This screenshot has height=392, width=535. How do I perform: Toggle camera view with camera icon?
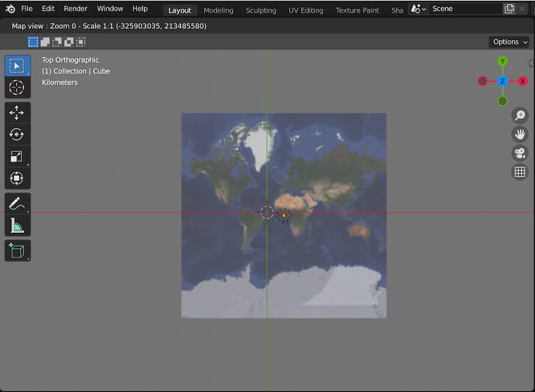pyautogui.click(x=520, y=153)
